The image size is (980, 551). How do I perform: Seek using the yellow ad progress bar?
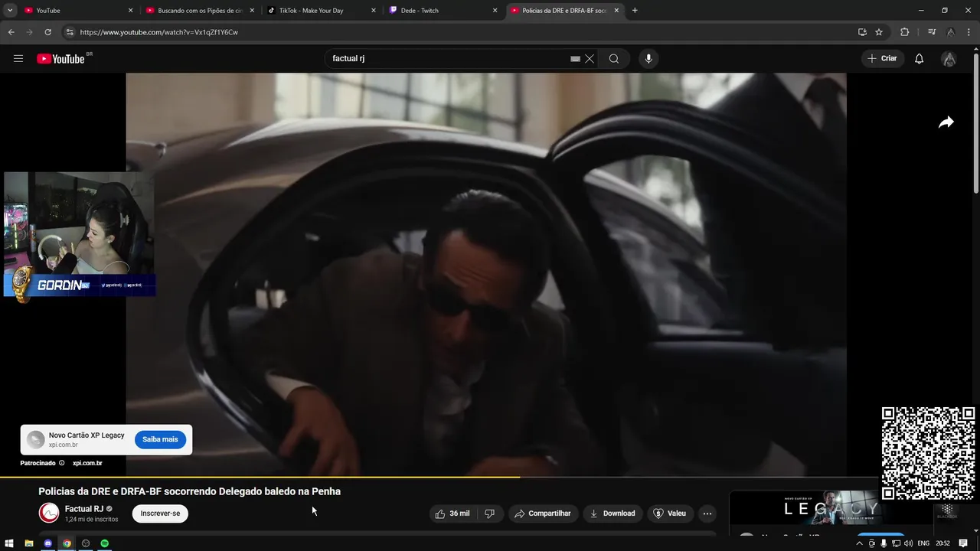260,477
